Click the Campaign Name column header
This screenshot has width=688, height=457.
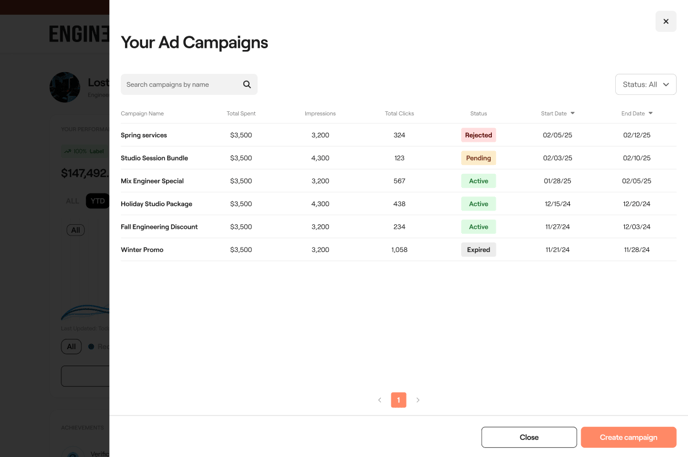[142, 114]
